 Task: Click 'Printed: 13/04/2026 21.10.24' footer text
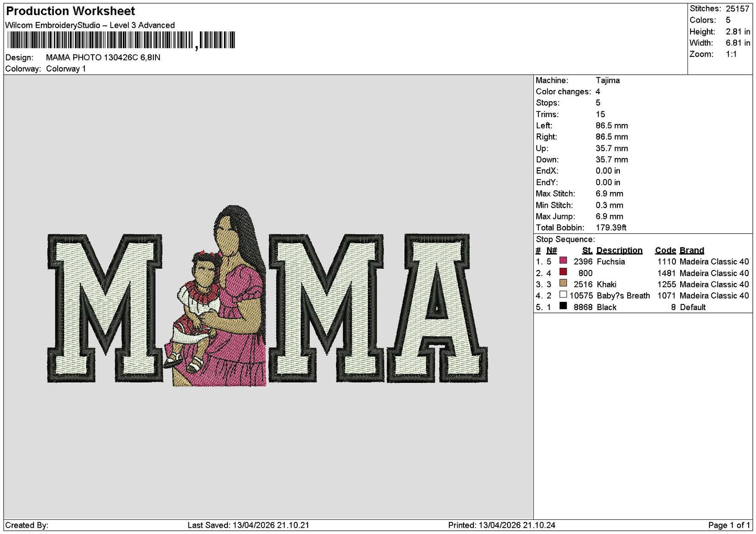(502, 525)
